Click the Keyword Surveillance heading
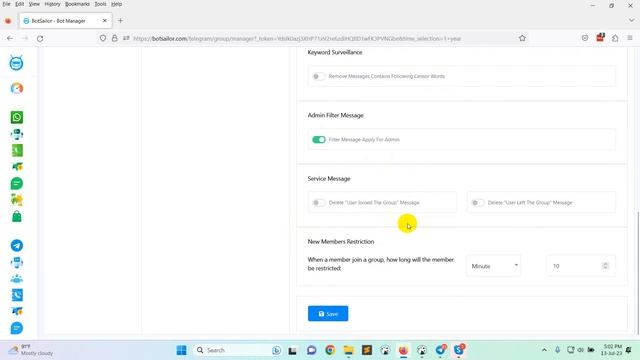 tap(335, 52)
